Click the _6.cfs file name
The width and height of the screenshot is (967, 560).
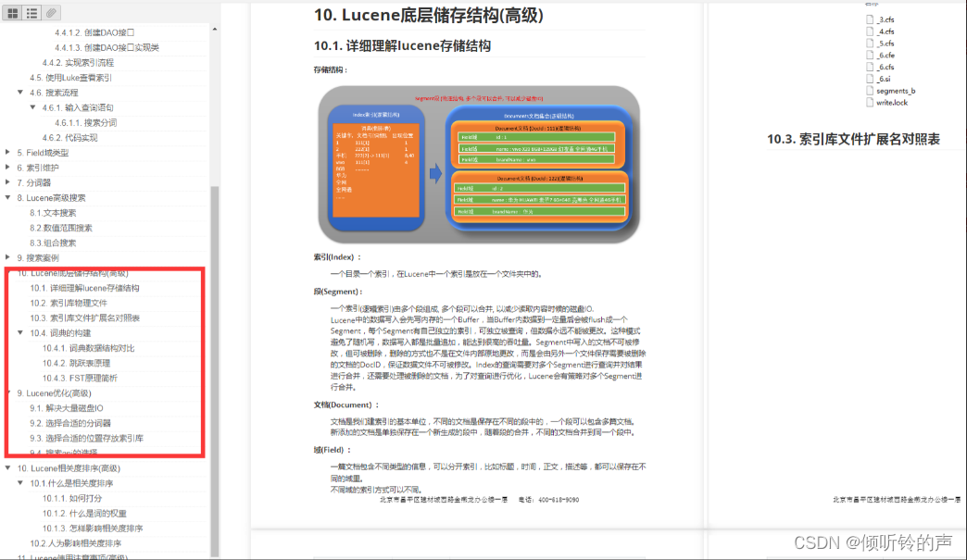pos(885,68)
